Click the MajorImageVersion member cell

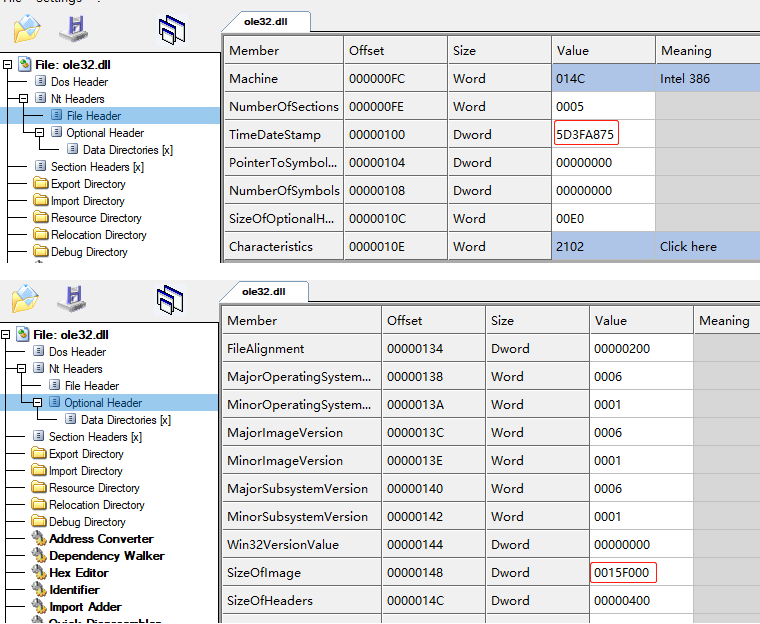click(302, 432)
